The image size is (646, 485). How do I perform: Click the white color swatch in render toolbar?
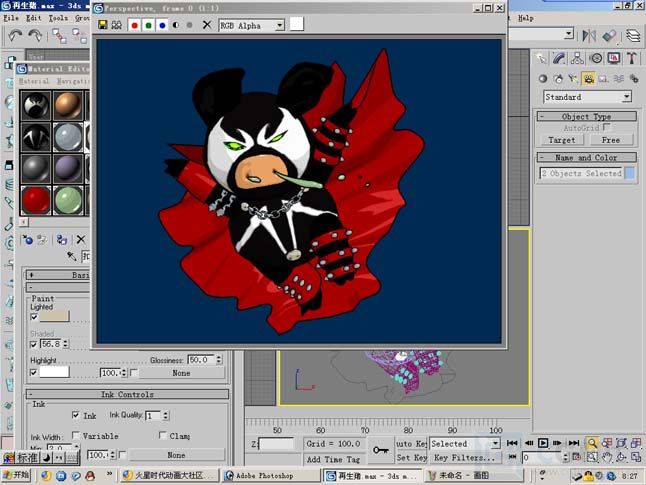coord(297,24)
